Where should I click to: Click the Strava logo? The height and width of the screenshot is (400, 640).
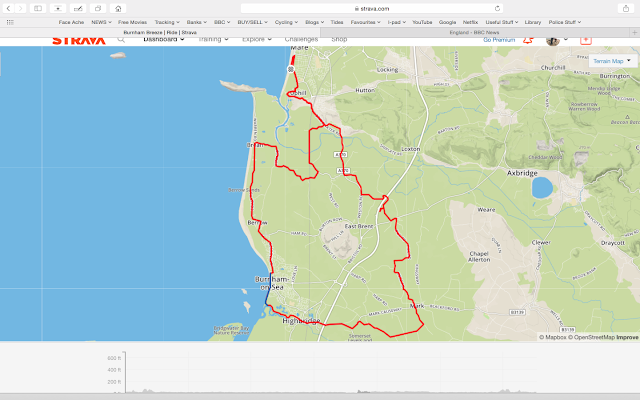pyautogui.click(x=79, y=40)
